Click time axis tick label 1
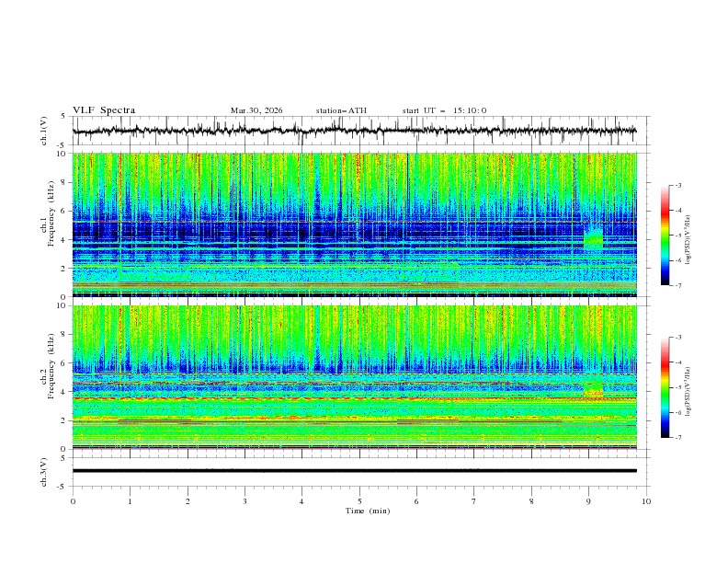Viewport: 728px width, 563px height. (130, 501)
